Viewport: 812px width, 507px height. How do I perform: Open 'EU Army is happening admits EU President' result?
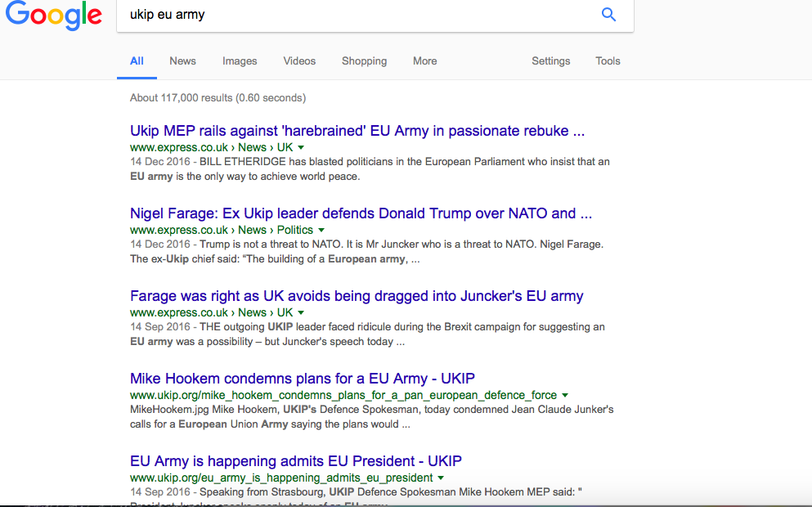[296, 461]
